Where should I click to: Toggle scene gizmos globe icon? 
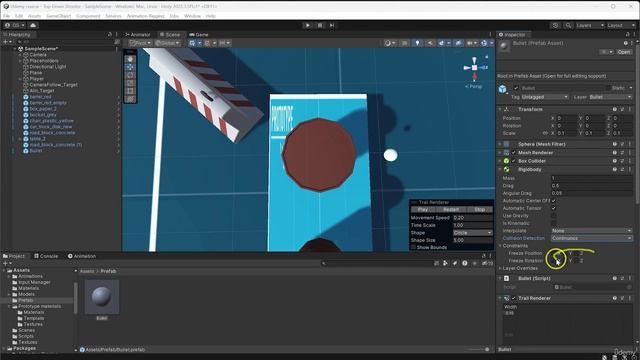click(484, 43)
